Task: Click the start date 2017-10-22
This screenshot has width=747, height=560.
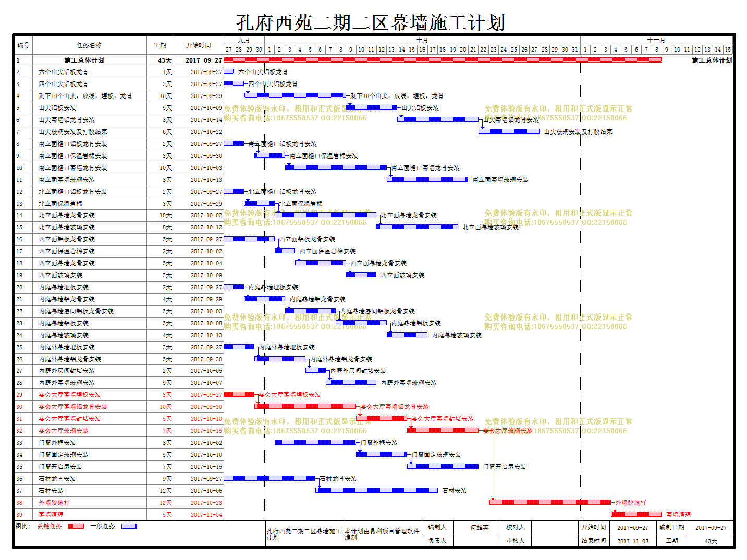Action: pyautogui.click(x=206, y=132)
